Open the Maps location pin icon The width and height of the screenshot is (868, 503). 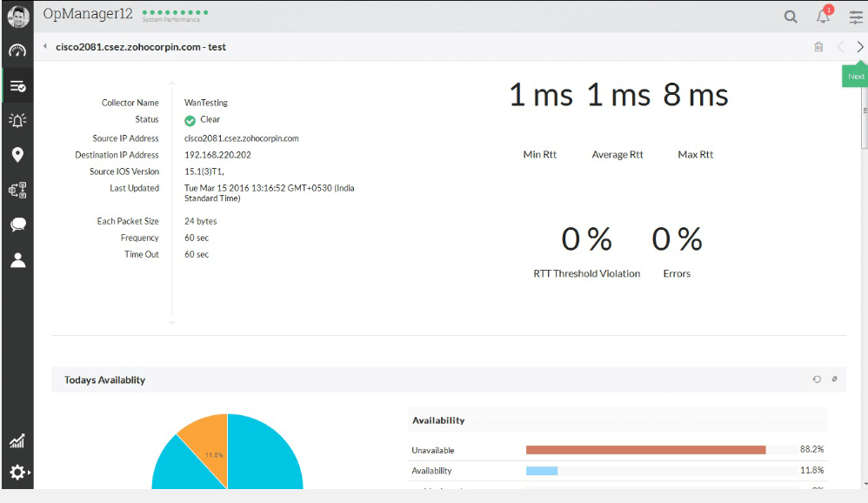17,155
